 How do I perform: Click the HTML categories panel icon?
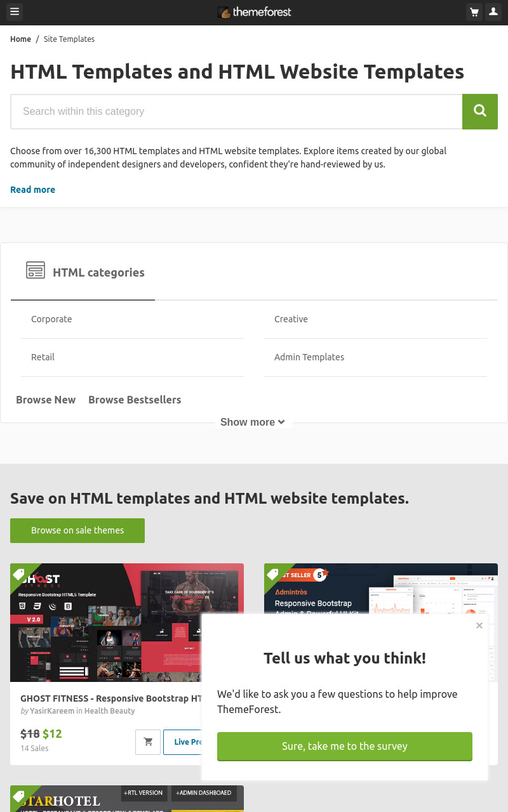click(x=36, y=270)
